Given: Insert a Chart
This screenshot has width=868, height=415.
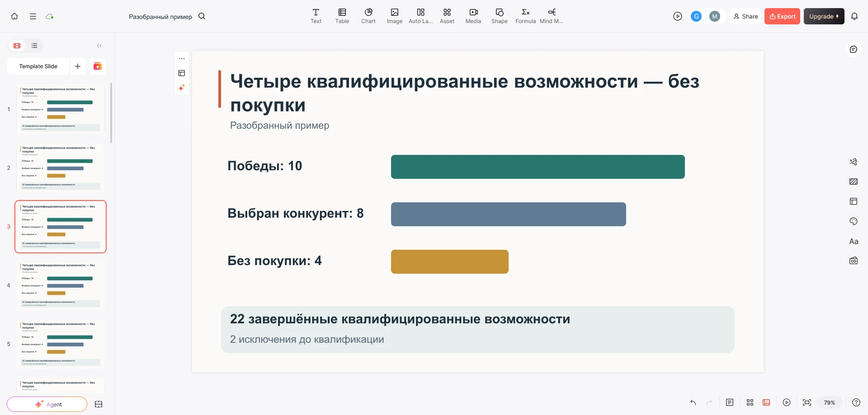Looking at the screenshot, I should point(368,16).
